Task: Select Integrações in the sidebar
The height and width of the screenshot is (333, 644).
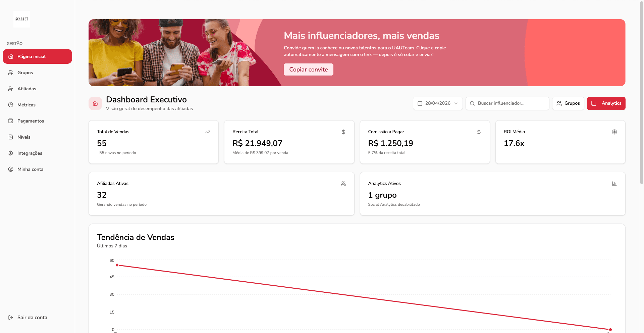Action: pyautogui.click(x=30, y=153)
